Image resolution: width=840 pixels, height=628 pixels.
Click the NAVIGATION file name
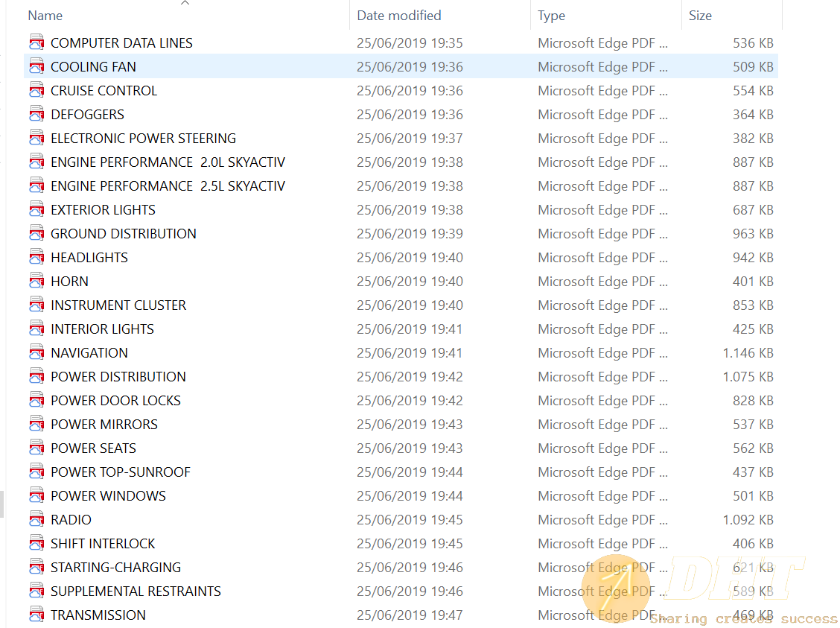89,352
